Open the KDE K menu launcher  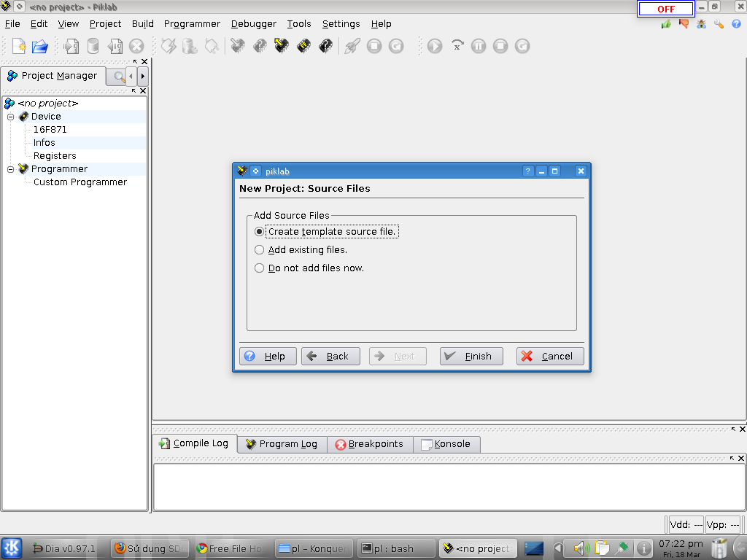click(x=12, y=548)
